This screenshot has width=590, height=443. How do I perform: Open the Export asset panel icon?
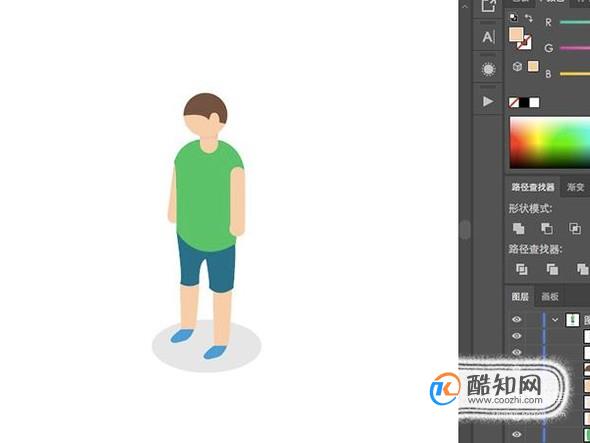click(488, 6)
